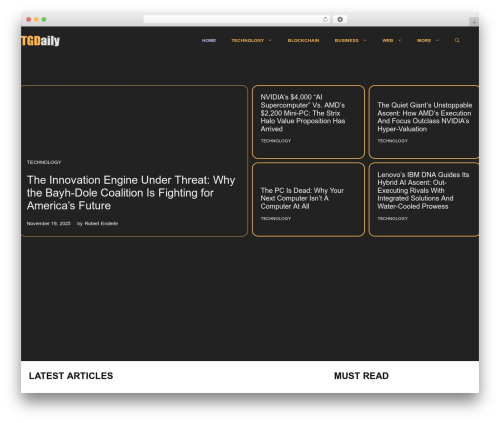Click TECHNOLOGY tag under NVIDIA's $4,000 article
Screen dimensions: 500x423
(x=276, y=141)
